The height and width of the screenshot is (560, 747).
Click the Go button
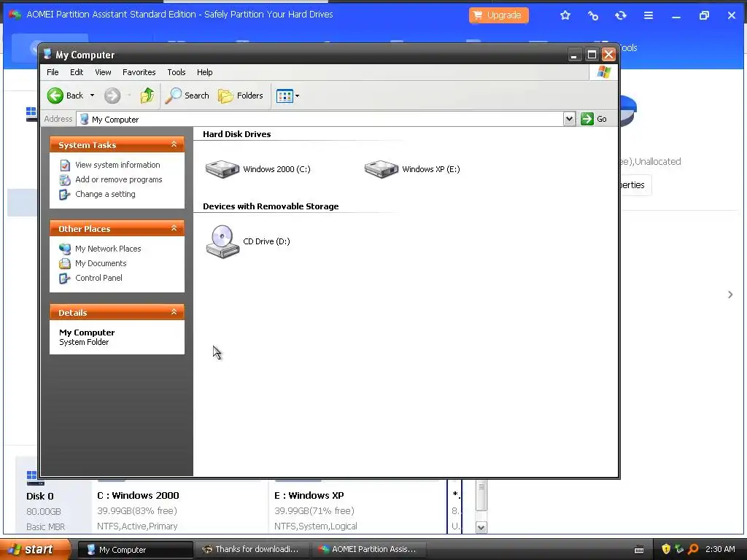click(594, 119)
